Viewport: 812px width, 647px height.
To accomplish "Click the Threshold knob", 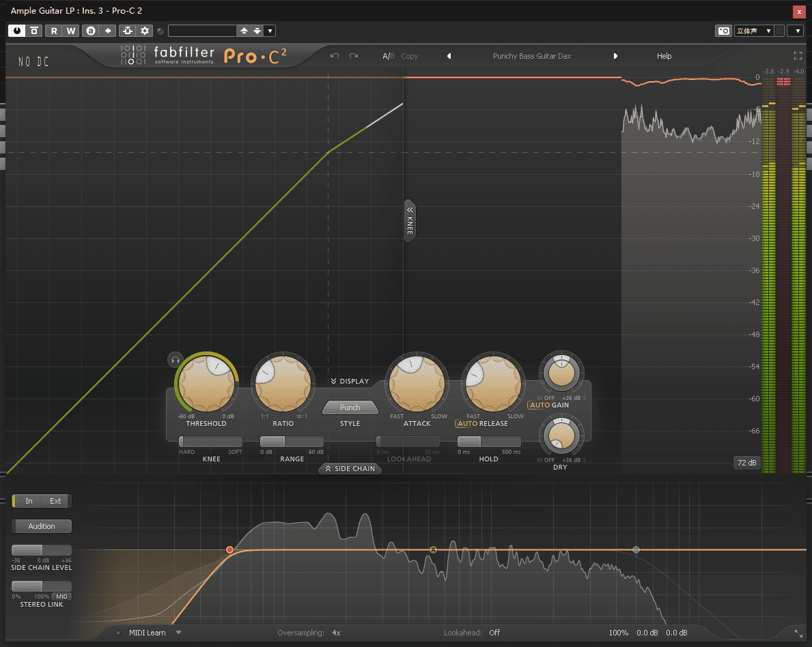I will pyautogui.click(x=207, y=384).
